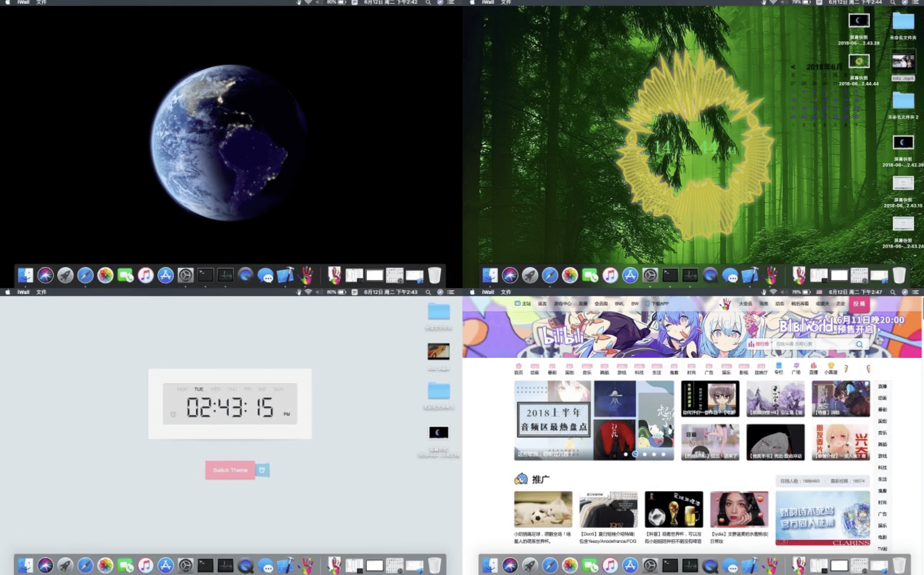Click the bilibili search magnifier icon
This screenshot has height=575, width=924.
pos(859,344)
